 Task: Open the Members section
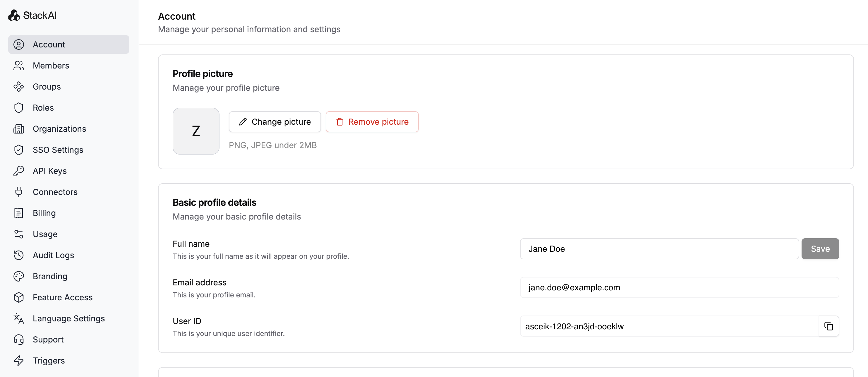coord(51,65)
